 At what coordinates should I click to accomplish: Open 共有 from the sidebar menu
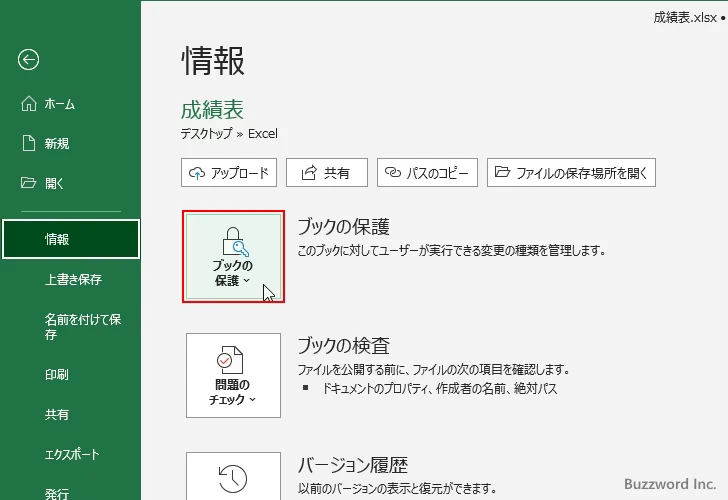click(57, 414)
